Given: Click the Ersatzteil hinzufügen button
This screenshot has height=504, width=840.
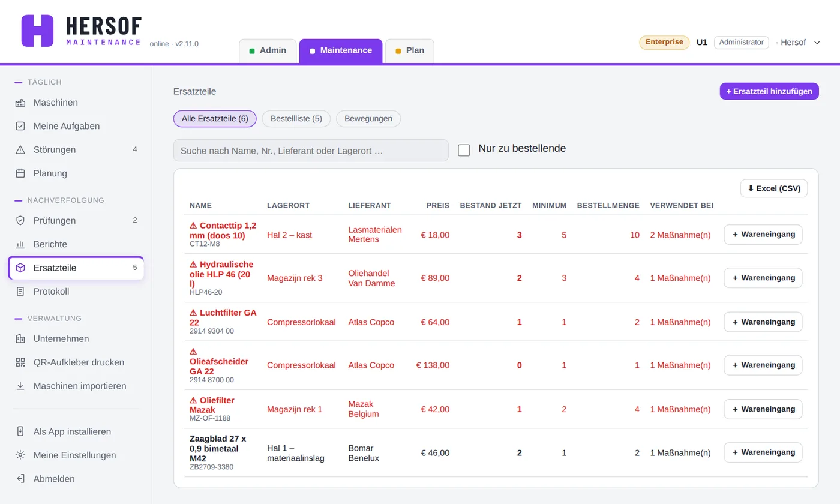Looking at the screenshot, I should (x=769, y=91).
